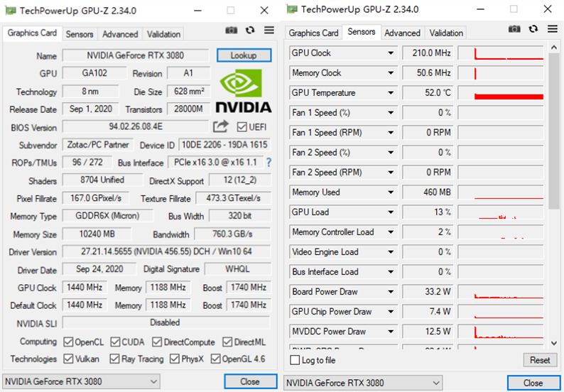564x392 pixels.
Task: Click the Name field NVIDIA GeForce RTX 3080
Action: coord(136,55)
